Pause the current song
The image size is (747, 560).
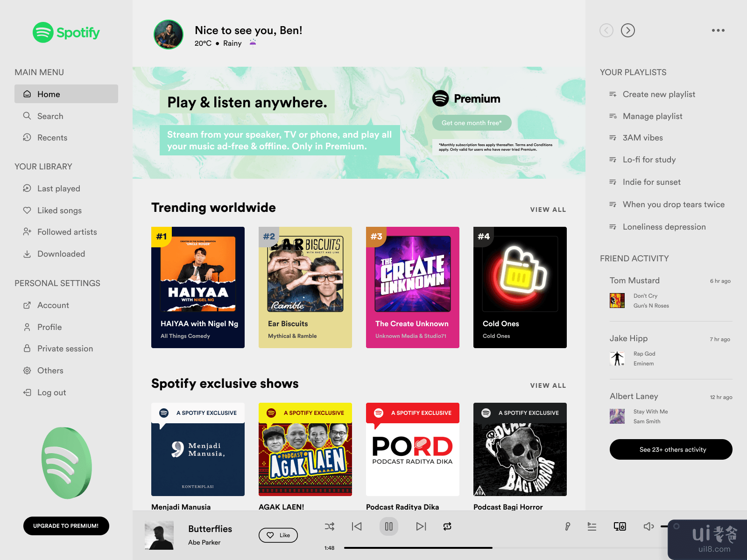coord(388,526)
